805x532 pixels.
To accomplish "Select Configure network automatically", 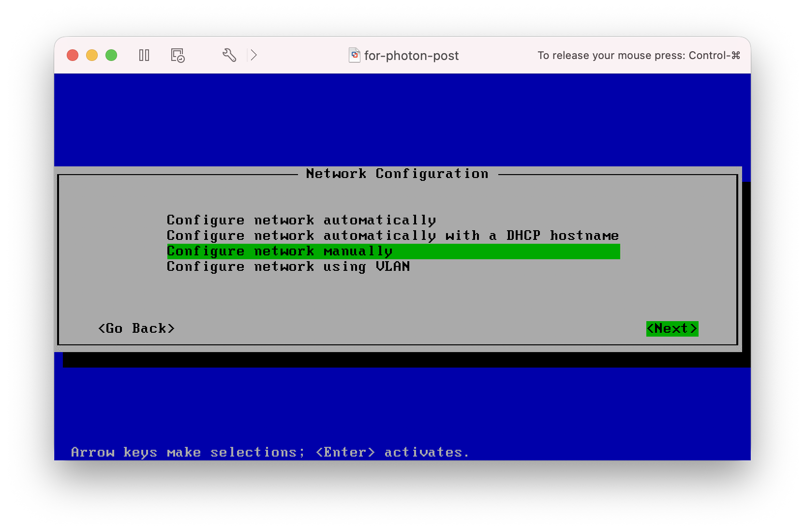I will click(x=301, y=220).
